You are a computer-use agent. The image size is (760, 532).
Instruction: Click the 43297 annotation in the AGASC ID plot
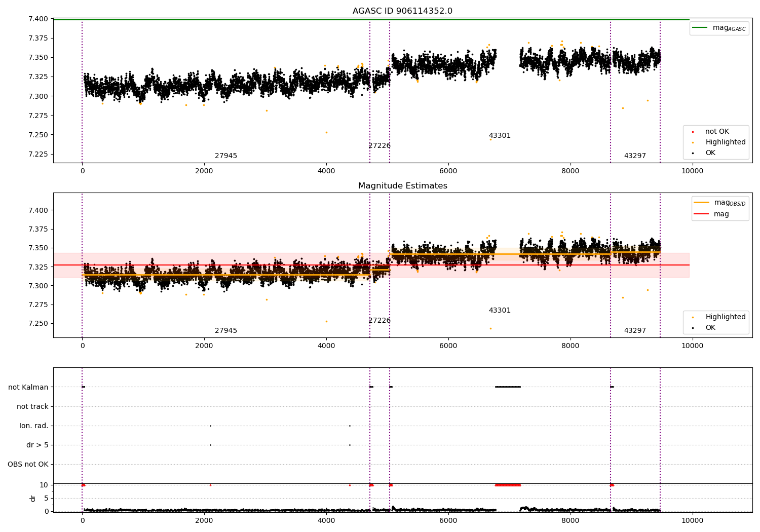635,156
